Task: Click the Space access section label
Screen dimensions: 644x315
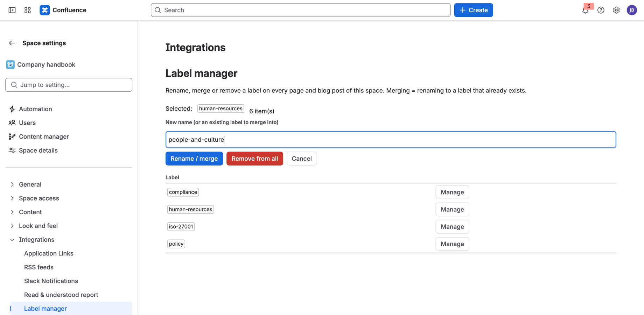Action: [x=39, y=198]
